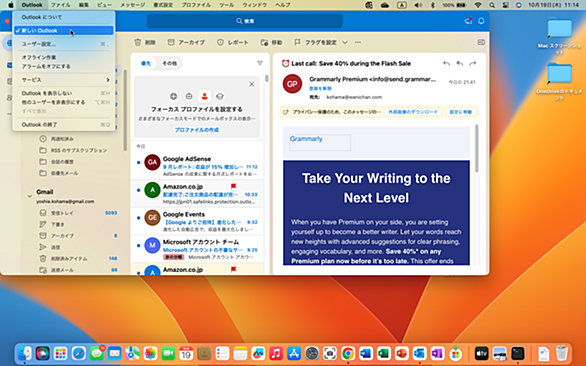Click the プロファイルの作成 link
Image resolution: width=586 pixels, height=366 pixels.
click(x=197, y=130)
